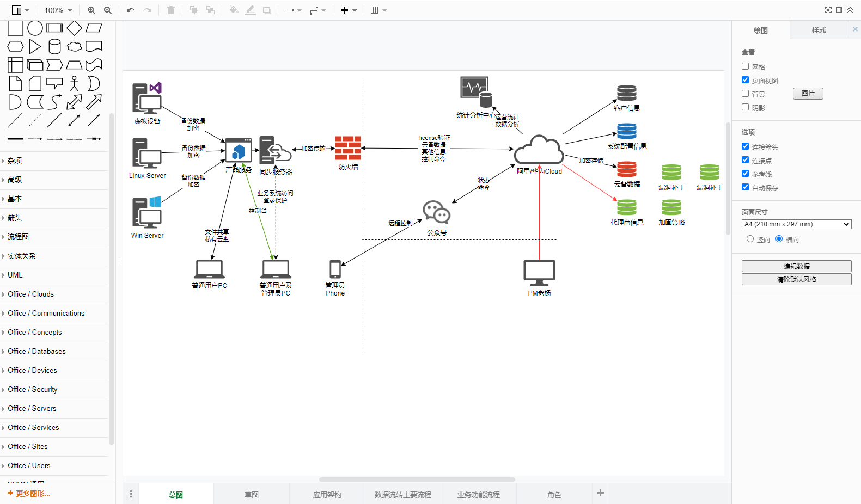Select the 竖向 portrait radio button

pyautogui.click(x=750, y=239)
